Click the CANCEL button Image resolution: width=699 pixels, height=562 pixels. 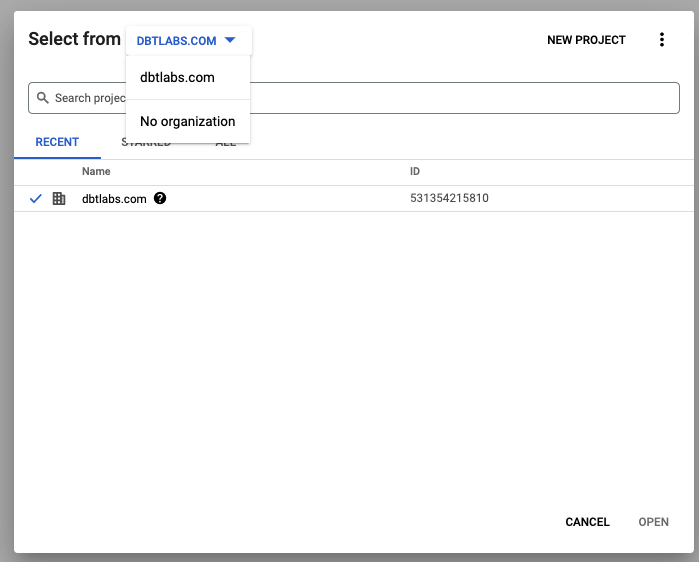click(587, 522)
